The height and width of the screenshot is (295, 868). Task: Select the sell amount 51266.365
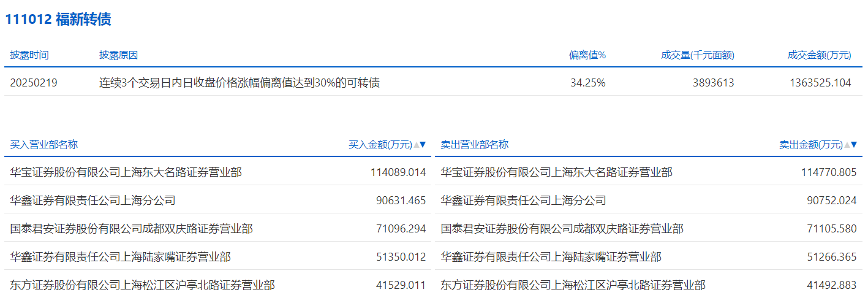(831, 257)
